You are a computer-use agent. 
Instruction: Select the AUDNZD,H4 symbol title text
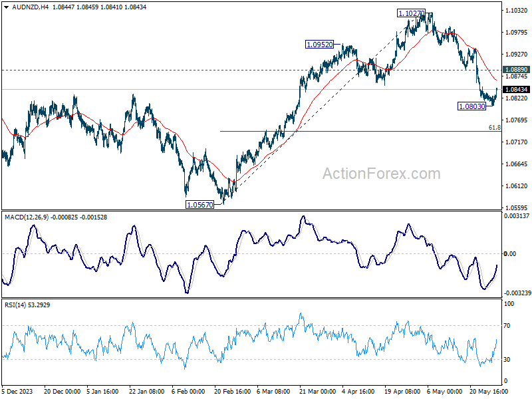[x=31, y=7]
